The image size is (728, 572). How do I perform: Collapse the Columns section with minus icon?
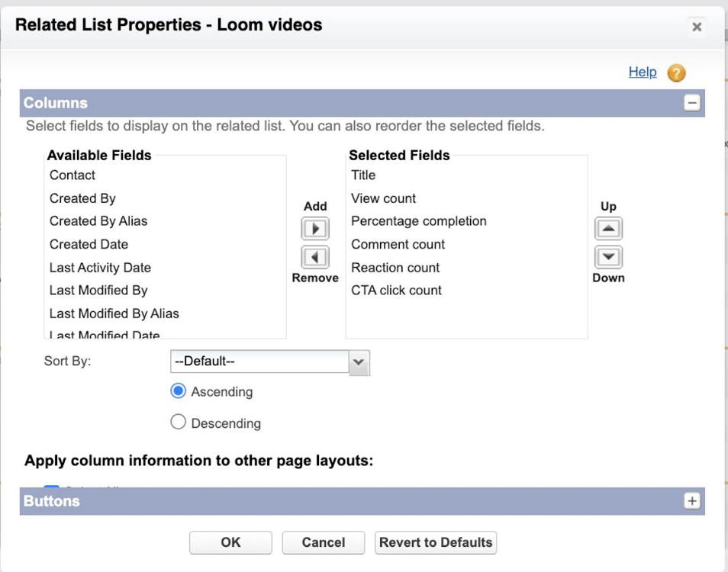coord(692,103)
